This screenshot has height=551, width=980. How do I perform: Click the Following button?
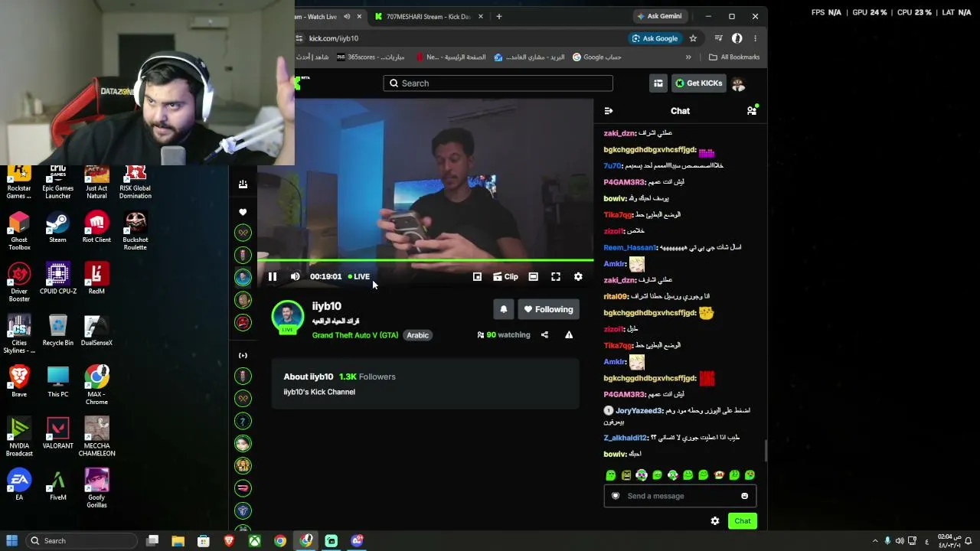[x=547, y=309]
